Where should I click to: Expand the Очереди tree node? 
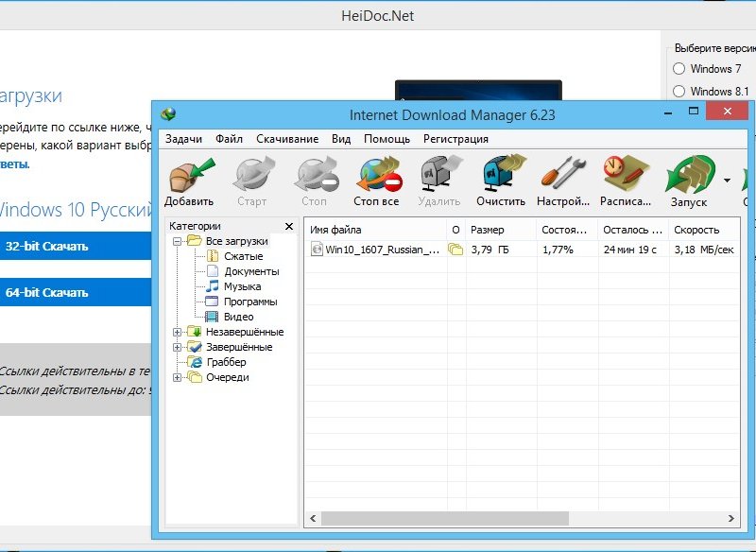[177, 377]
